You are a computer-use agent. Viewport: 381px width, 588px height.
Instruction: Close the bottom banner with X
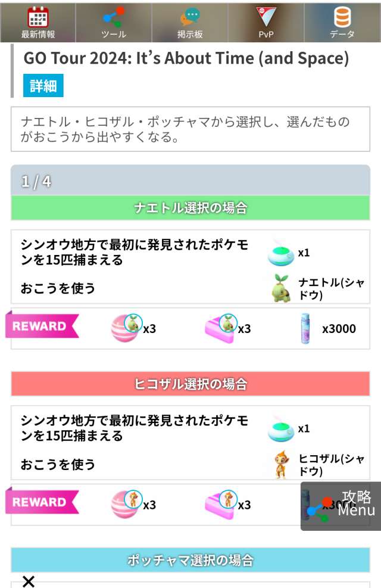tap(28, 581)
